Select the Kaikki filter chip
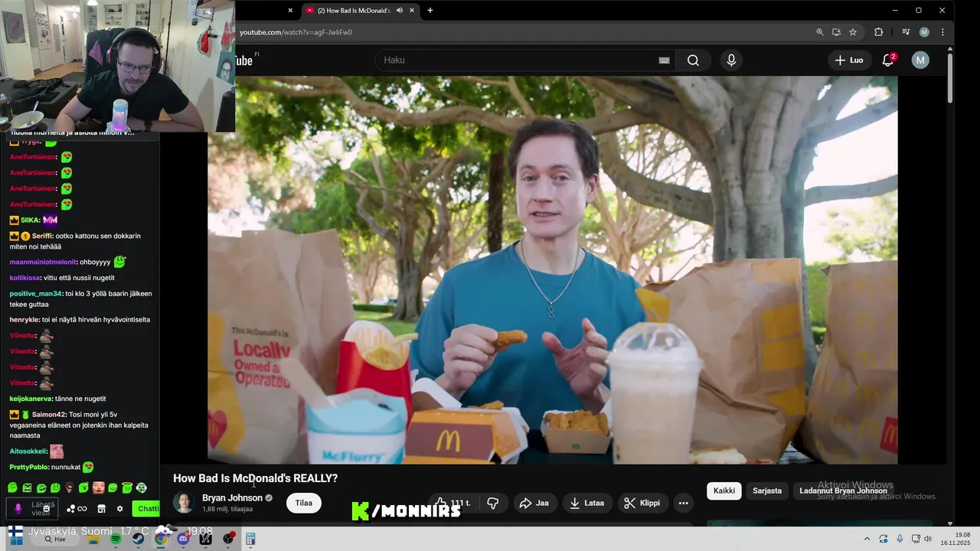This screenshot has width=980, height=551. [724, 491]
